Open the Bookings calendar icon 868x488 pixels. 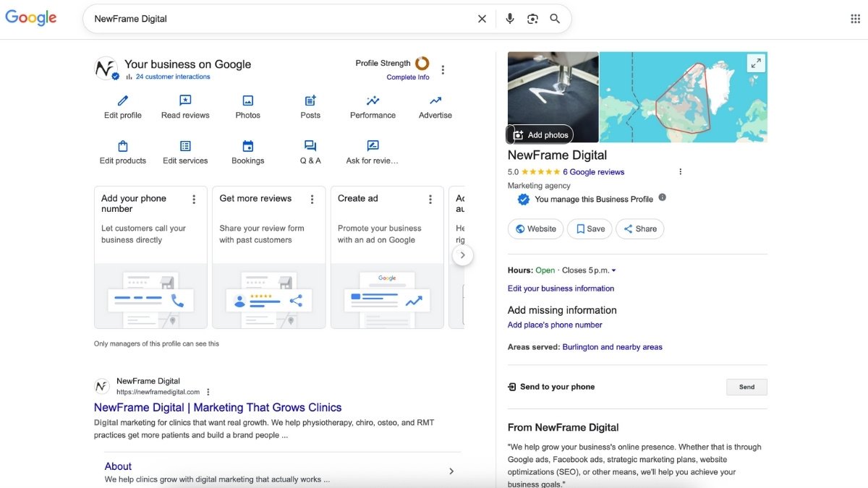click(x=247, y=146)
